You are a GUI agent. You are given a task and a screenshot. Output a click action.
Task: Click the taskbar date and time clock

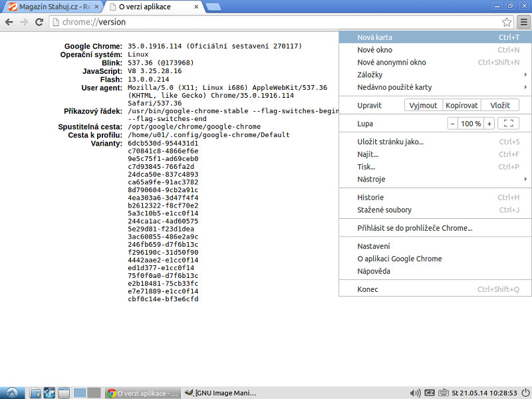pos(484,393)
